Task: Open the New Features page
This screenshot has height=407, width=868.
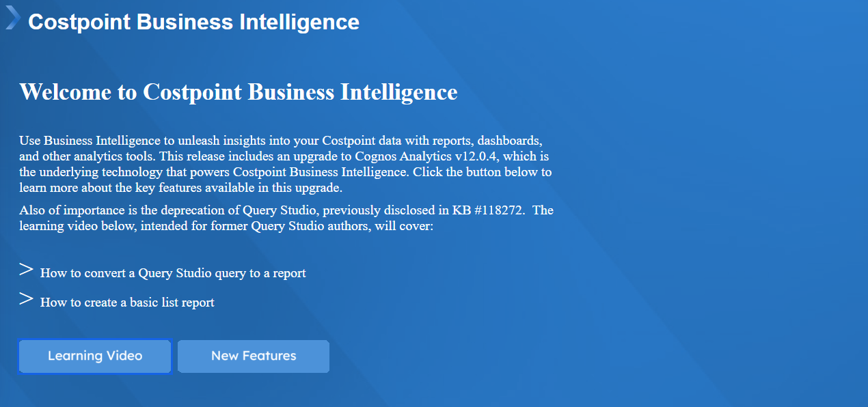Action: [x=254, y=356]
